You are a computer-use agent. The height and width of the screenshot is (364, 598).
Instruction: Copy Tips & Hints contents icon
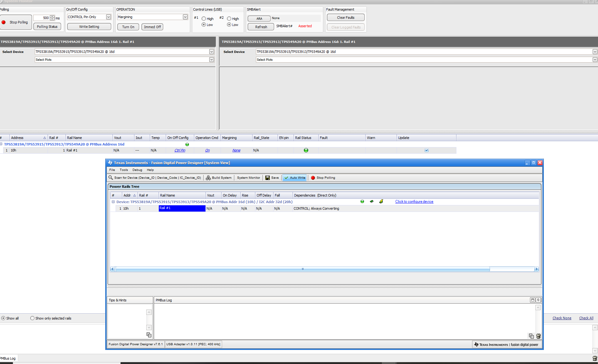pyautogui.click(x=149, y=335)
